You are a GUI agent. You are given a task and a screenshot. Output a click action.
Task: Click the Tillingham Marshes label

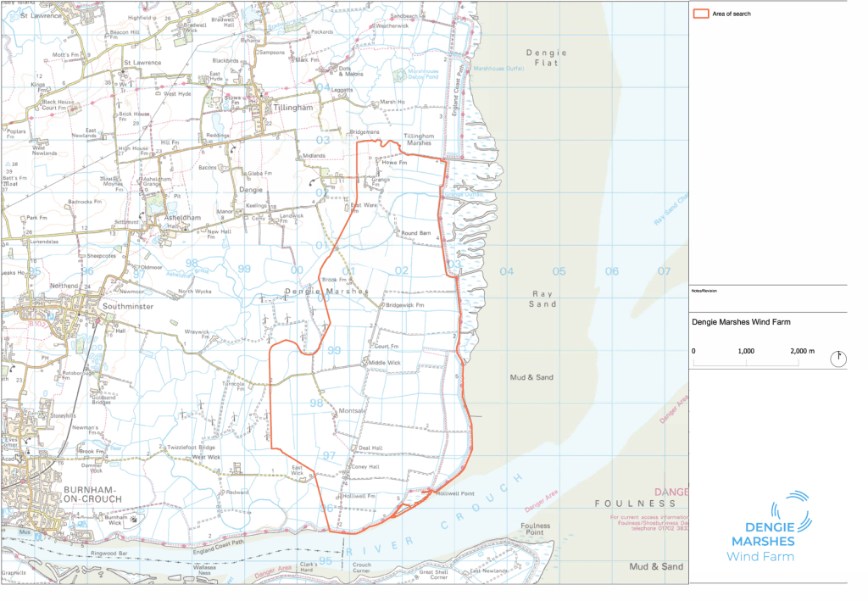(x=418, y=140)
